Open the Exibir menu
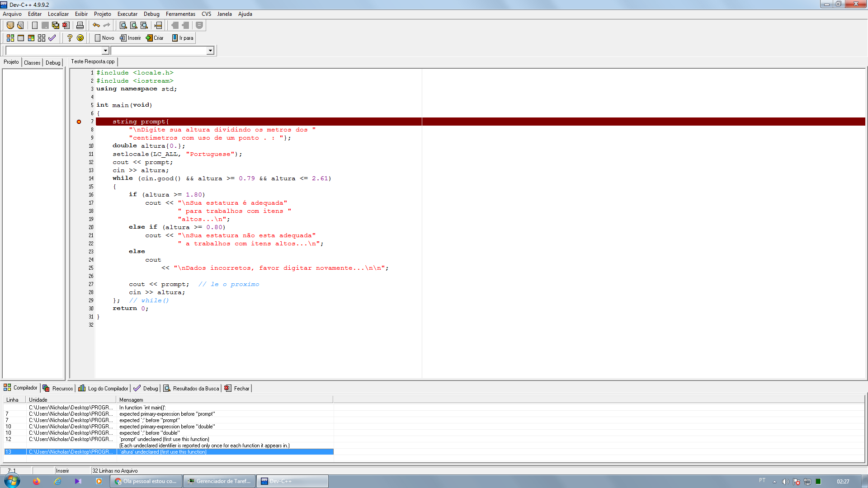Viewport: 868px width, 488px height. coord(81,14)
